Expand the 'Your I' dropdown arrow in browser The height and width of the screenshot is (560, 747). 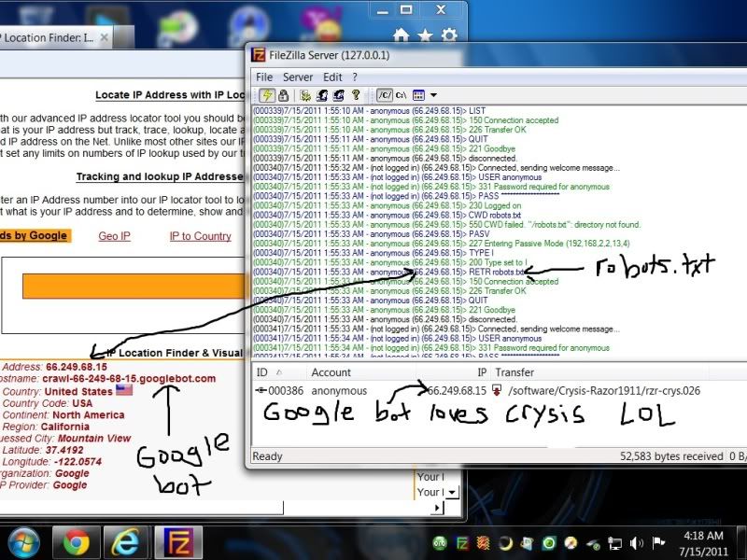click(452, 492)
